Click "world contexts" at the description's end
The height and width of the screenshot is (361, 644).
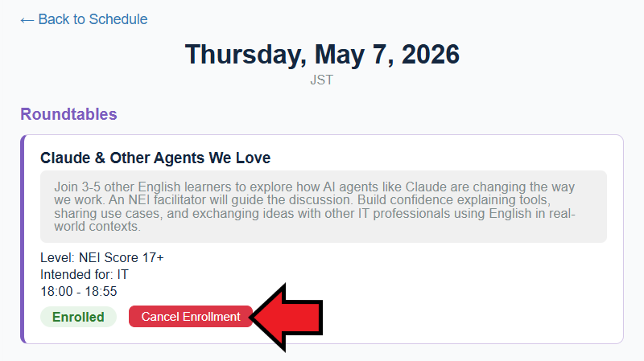tap(97, 227)
